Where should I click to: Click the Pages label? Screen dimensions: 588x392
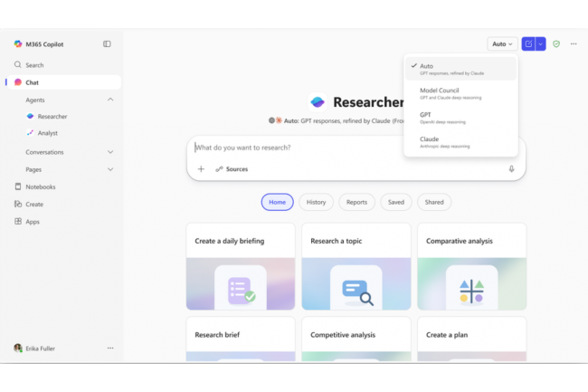(33, 169)
